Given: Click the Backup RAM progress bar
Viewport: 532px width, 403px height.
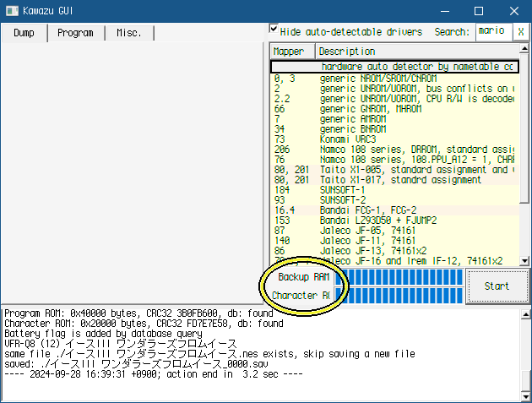Looking at the screenshot, I should 405,277.
